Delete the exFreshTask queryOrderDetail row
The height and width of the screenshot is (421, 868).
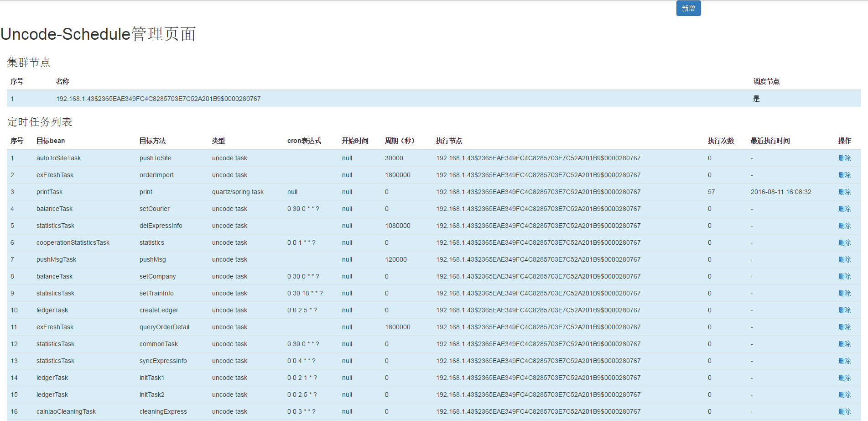coord(844,327)
